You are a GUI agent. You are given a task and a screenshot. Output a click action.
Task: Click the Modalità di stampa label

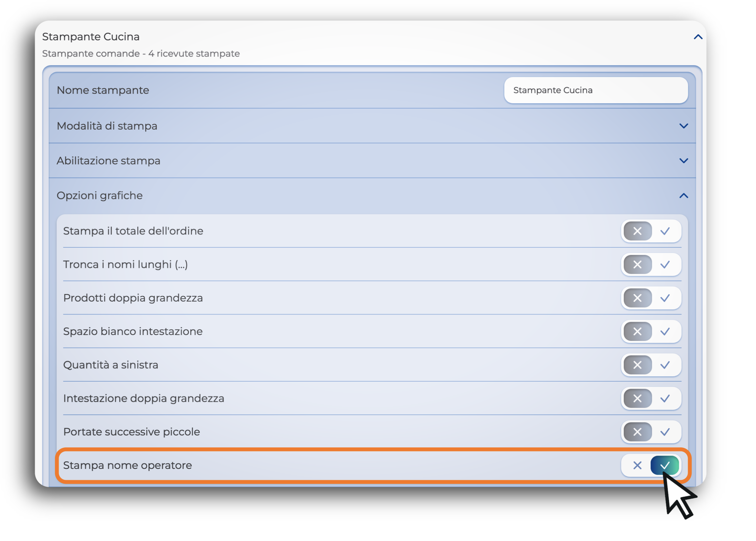click(107, 126)
